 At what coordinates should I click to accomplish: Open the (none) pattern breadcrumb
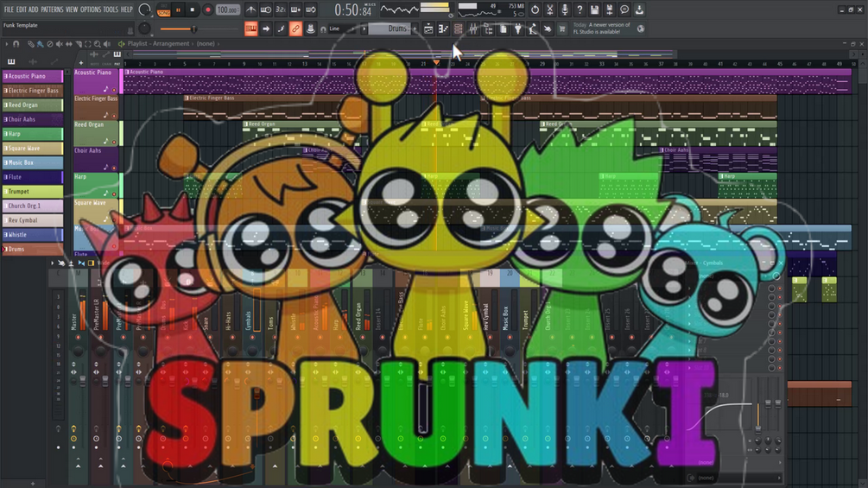(206, 44)
